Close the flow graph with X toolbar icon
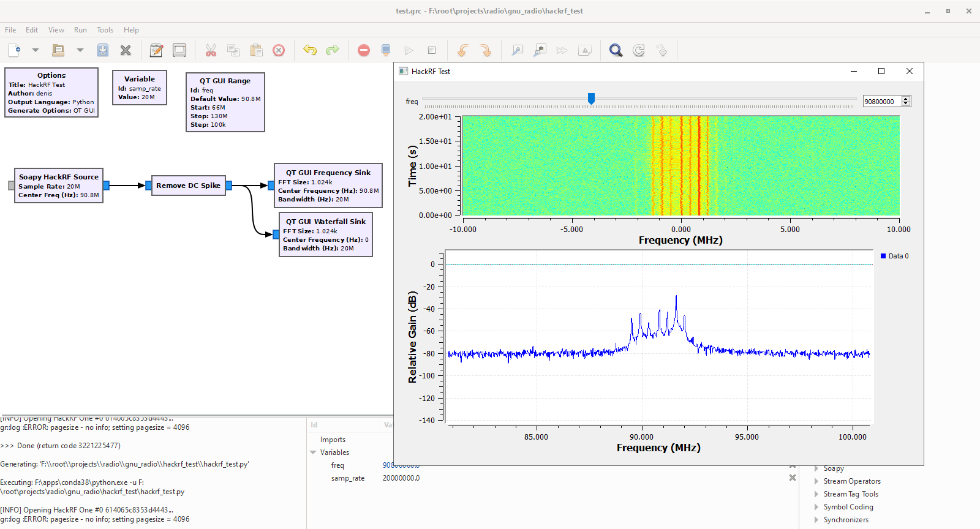The width and height of the screenshot is (980, 529). coord(126,50)
